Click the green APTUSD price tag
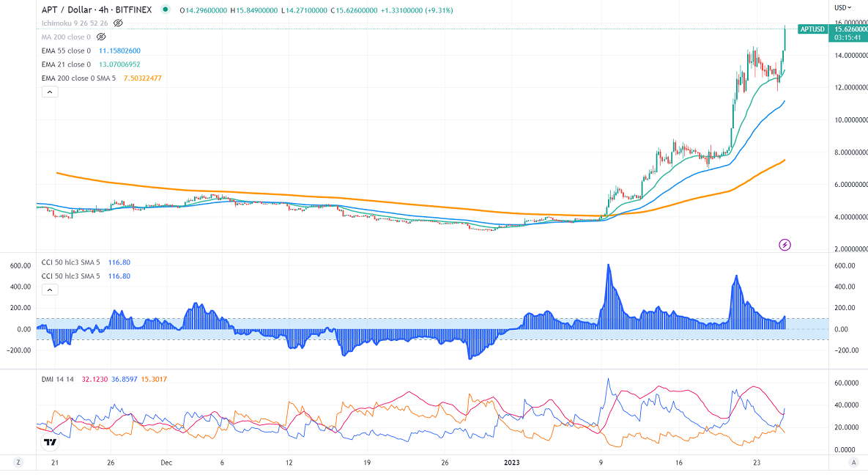This screenshot has height=475, width=868. coord(812,29)
